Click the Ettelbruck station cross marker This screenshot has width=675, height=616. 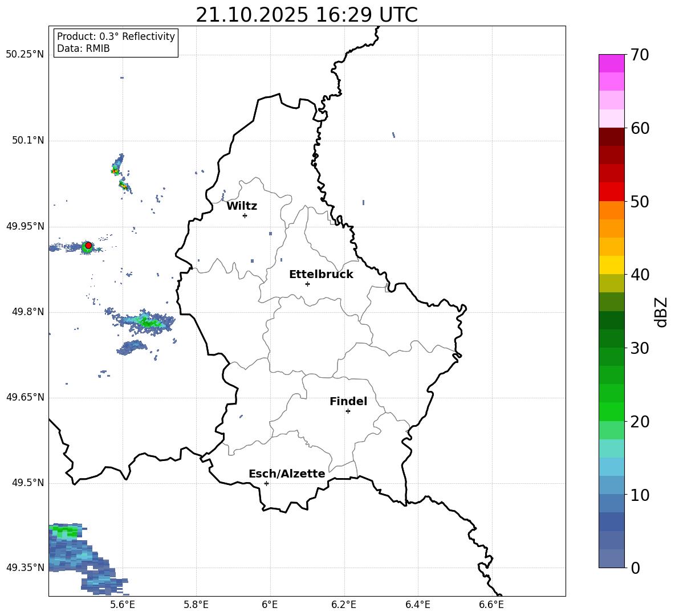[307, 284]
